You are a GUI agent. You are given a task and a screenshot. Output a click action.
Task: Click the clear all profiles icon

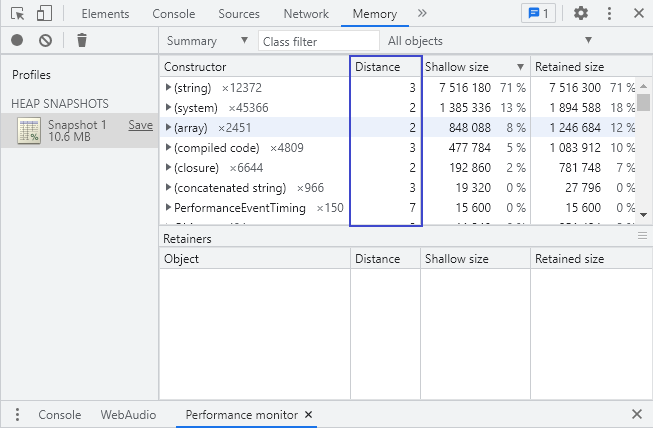tap(45, 41)
